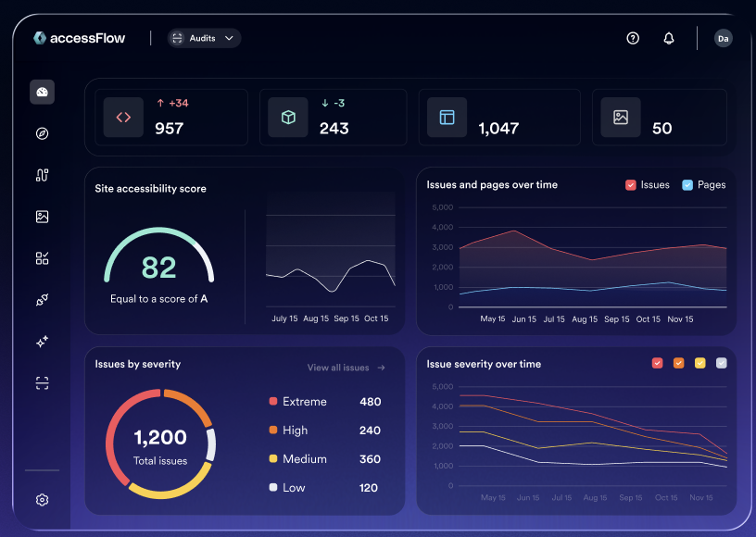Click the Low count 120
The height and width of the screenshot is (537, 756).
(369, 488)
